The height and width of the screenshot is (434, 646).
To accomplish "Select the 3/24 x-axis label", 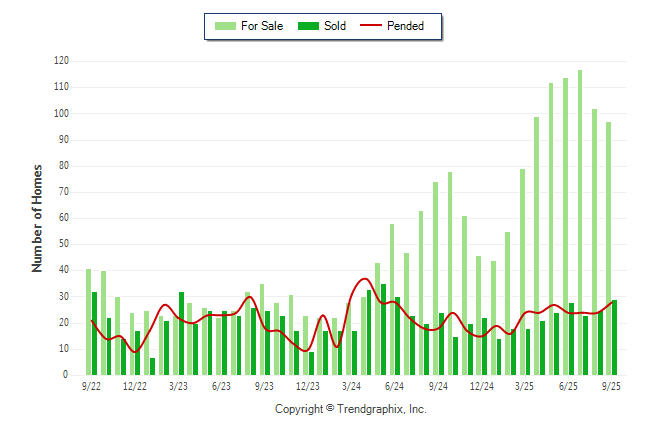I will 351,386.
